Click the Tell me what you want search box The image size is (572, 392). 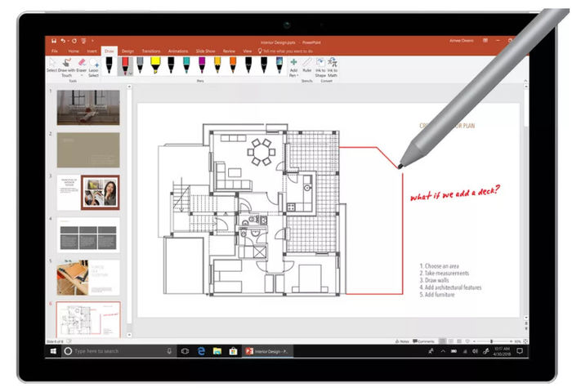point(282,51)
